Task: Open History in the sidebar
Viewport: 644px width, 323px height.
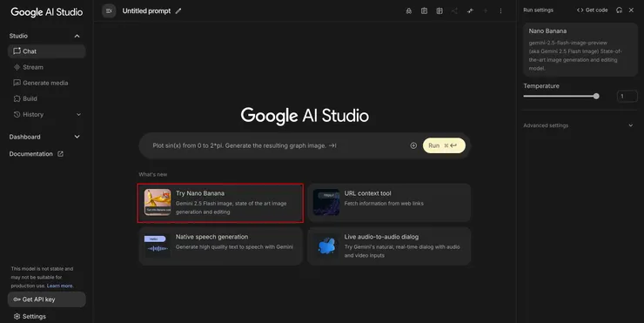Action: tap(46, 115)
